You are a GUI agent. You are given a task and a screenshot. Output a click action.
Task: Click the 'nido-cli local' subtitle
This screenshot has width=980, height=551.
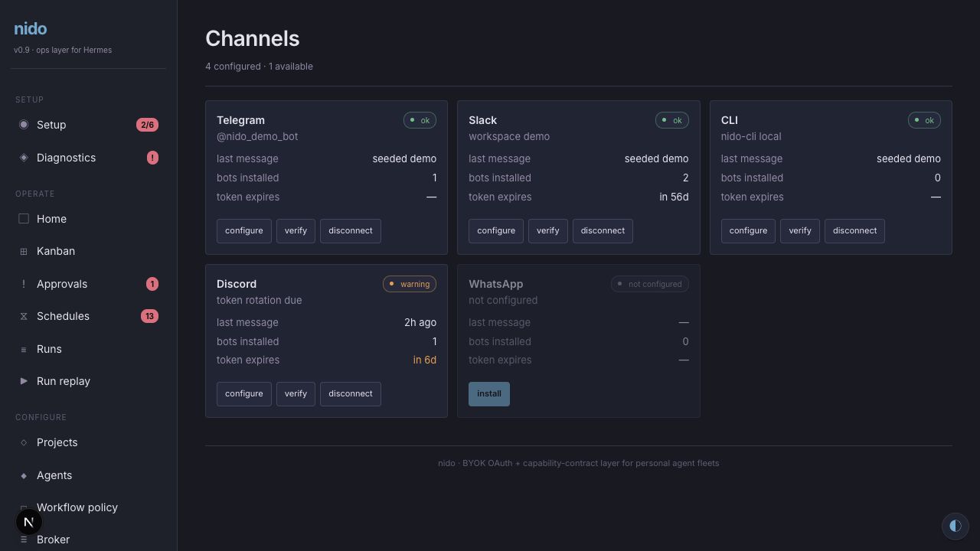click(751, 136)
